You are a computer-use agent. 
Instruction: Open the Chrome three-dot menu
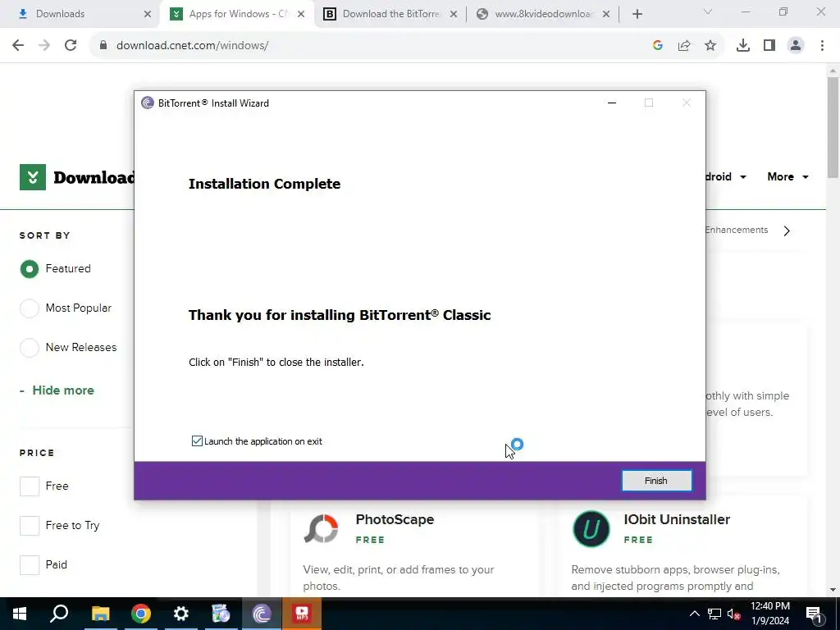tap(822, 46)
